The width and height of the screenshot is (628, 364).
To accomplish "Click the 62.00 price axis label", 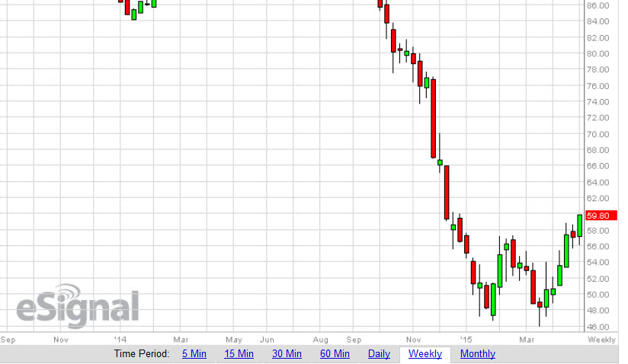I will [598, 199].
